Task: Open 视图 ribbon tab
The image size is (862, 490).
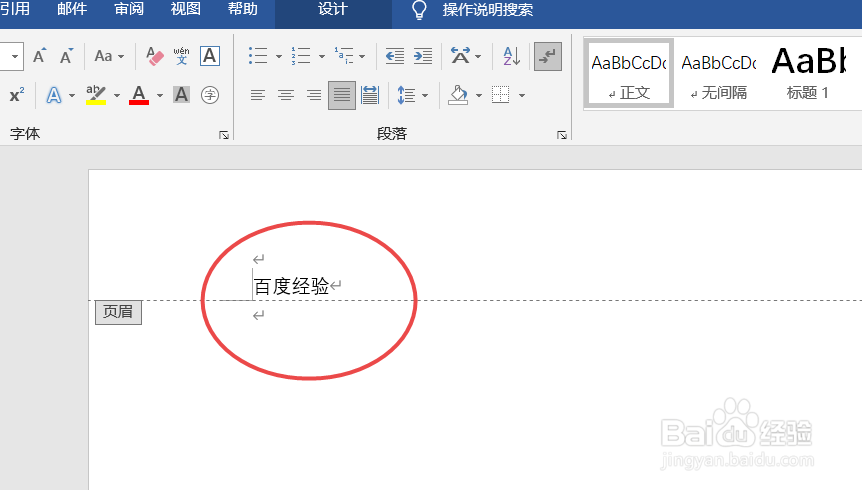Action: 186,9
